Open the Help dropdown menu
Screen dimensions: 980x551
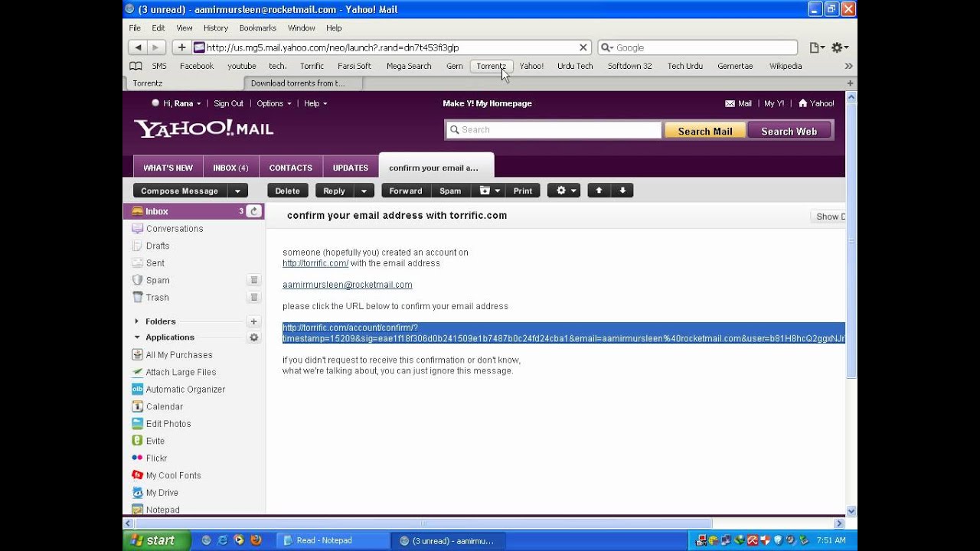[315, 103]
